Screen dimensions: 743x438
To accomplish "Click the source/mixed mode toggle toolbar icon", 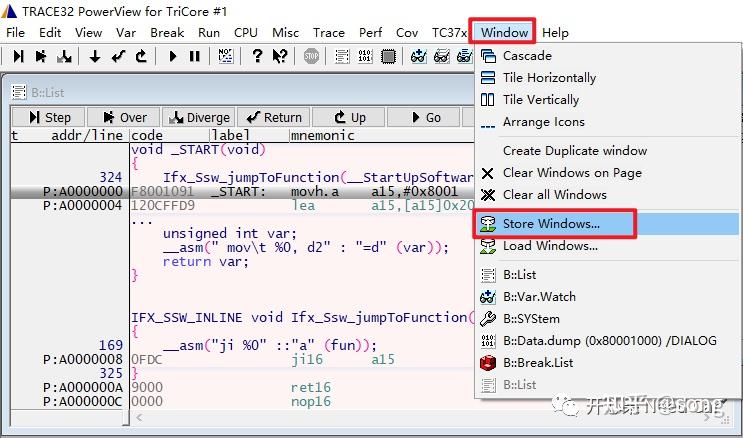I will [226, 56].
